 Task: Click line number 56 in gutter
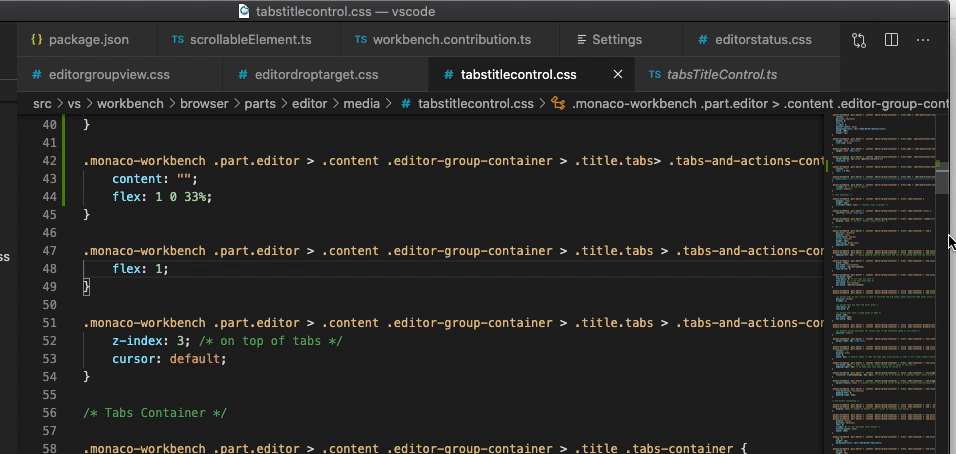coord(49,413)
